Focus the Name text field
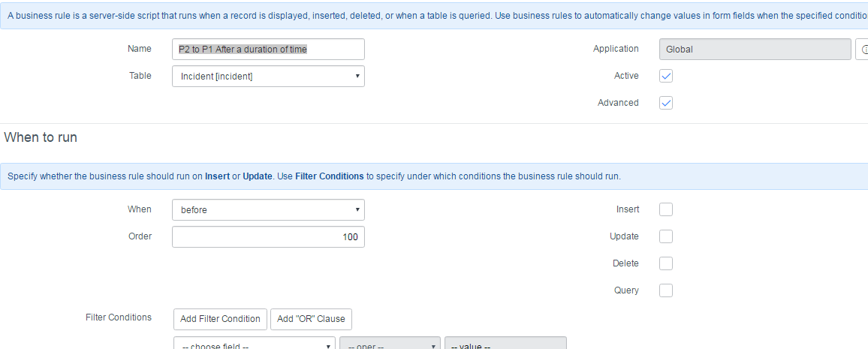Image resolution: width=868 pixels, height=349 pixels. pos(269,50)
